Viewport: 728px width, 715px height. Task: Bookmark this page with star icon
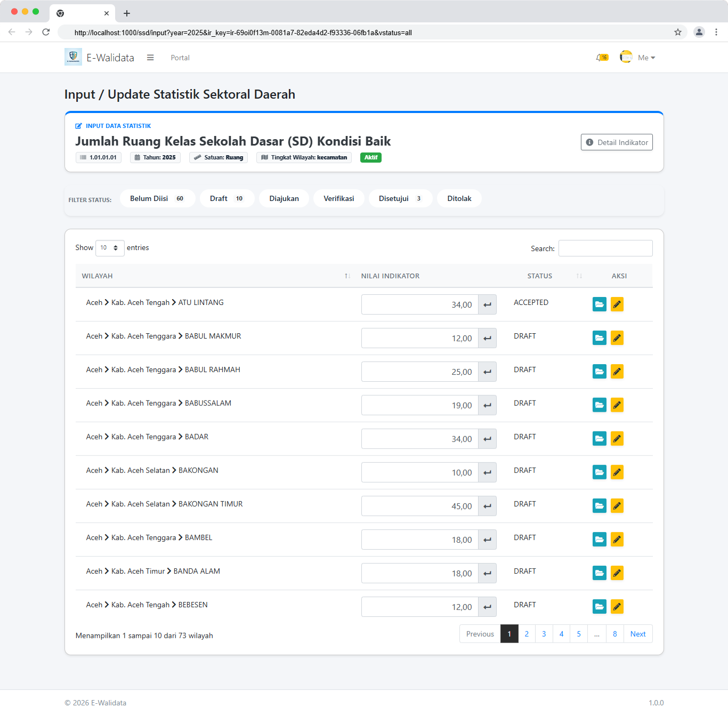pos(677,32)
